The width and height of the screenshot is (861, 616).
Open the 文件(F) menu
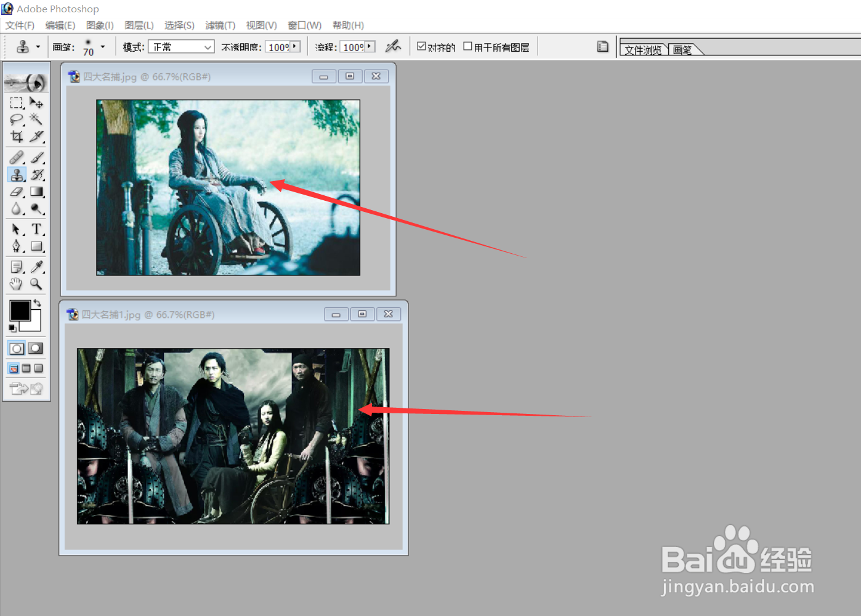20,25
